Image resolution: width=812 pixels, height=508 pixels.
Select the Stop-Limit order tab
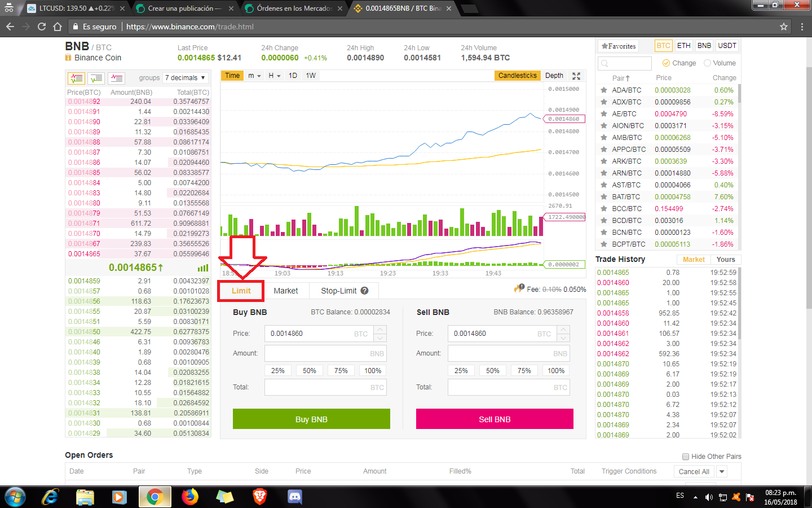tap(344, 291)
